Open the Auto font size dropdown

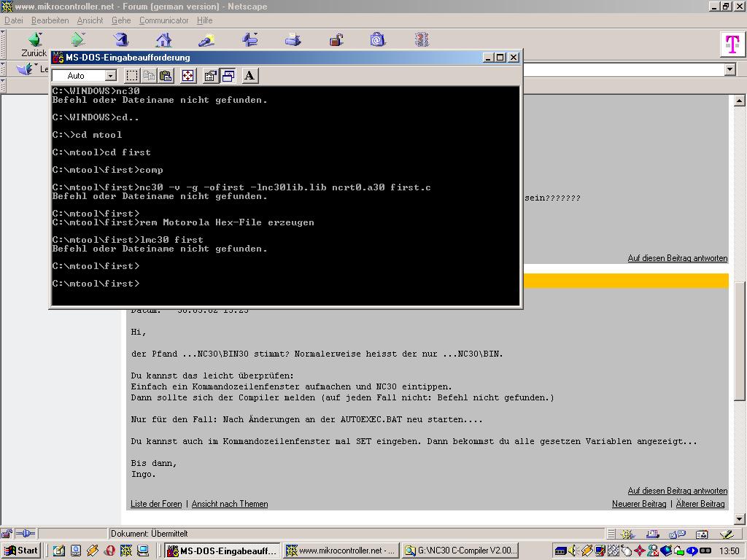[x=111, y=76]
